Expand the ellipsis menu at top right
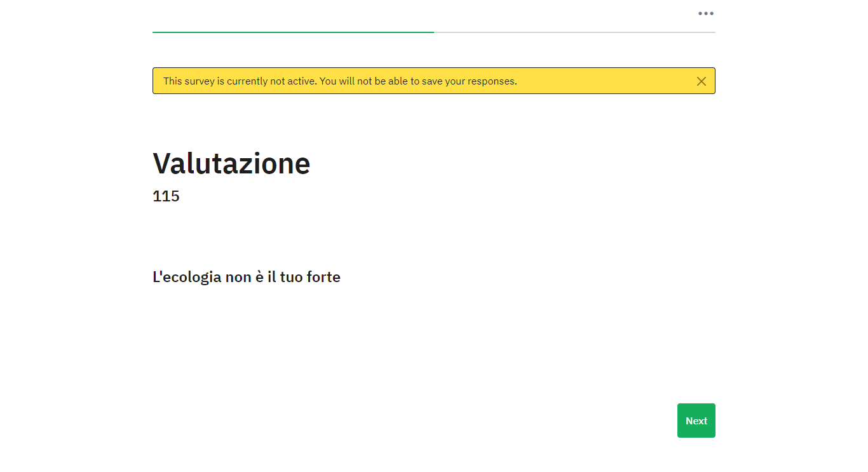This screenshot has width=868, height=472. pyautogui.click(x=705, y=13)
